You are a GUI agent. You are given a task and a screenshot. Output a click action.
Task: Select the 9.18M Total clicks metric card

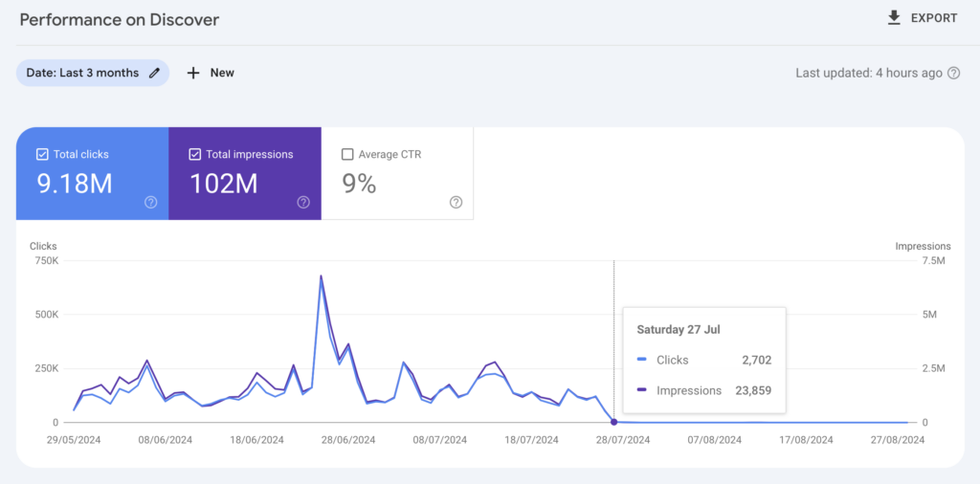click(x=92, y=182)
